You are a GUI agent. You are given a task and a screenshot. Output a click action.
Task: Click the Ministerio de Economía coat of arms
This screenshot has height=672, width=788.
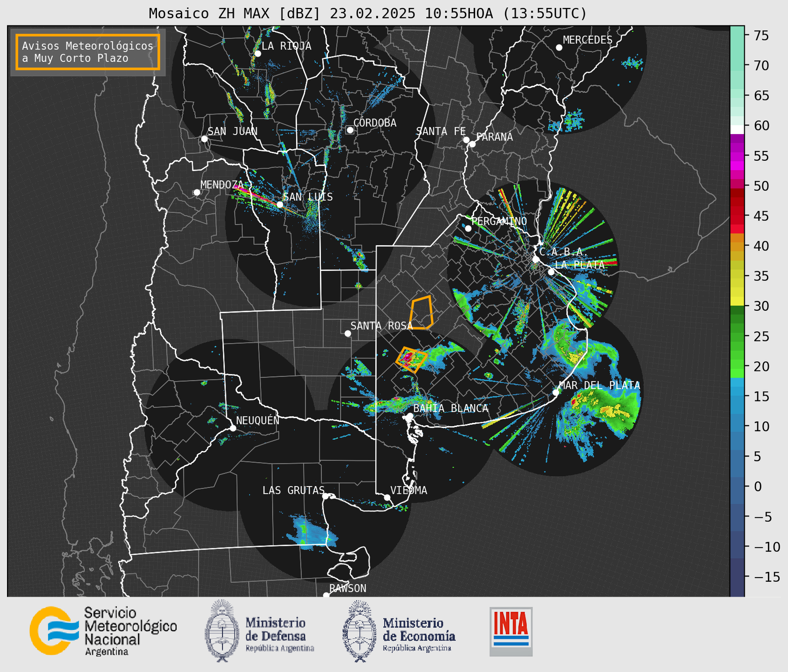coord(360,631)
